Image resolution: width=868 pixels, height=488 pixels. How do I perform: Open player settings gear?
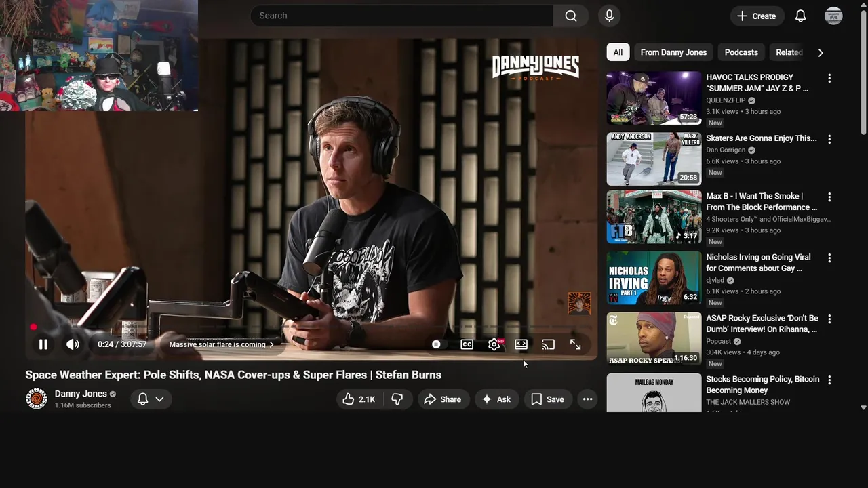coord(494,344)
